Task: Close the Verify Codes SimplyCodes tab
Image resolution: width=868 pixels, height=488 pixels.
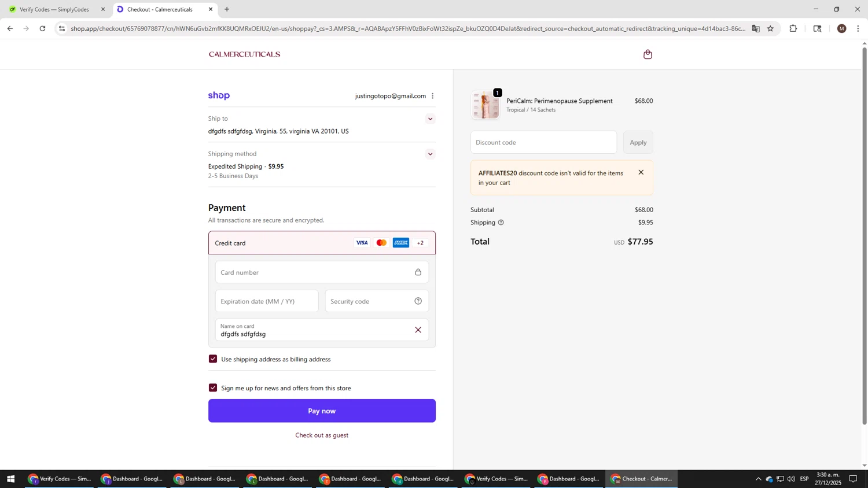Action: (103, 9)
